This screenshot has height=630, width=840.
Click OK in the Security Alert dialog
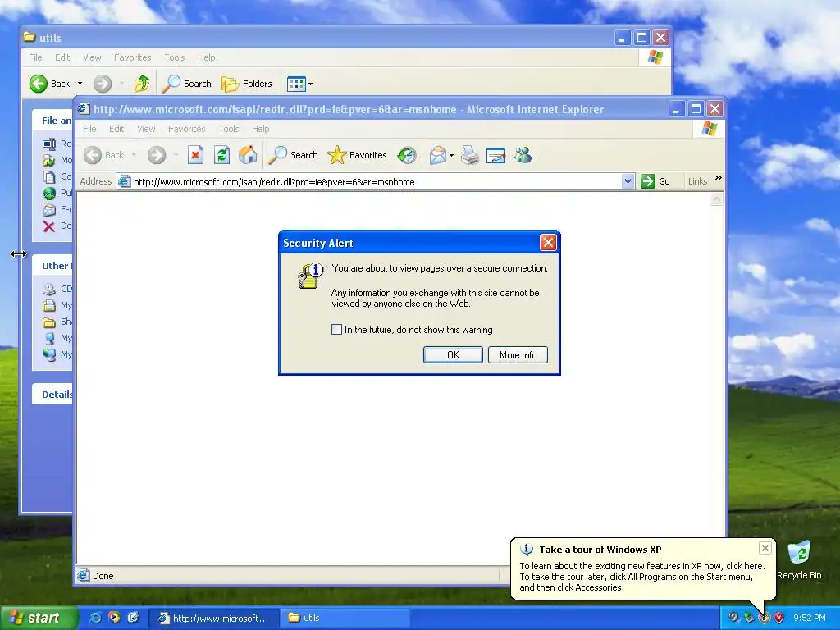453,354
